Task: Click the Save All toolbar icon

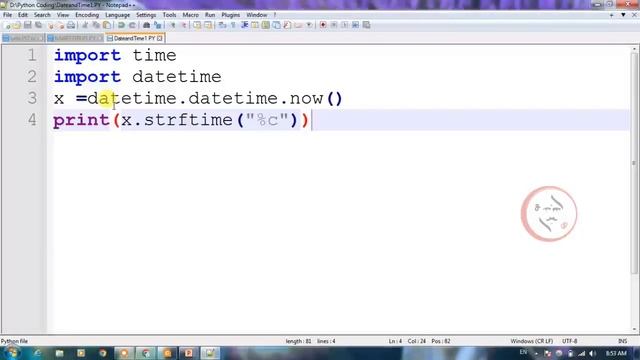Action: click(39, 25)
